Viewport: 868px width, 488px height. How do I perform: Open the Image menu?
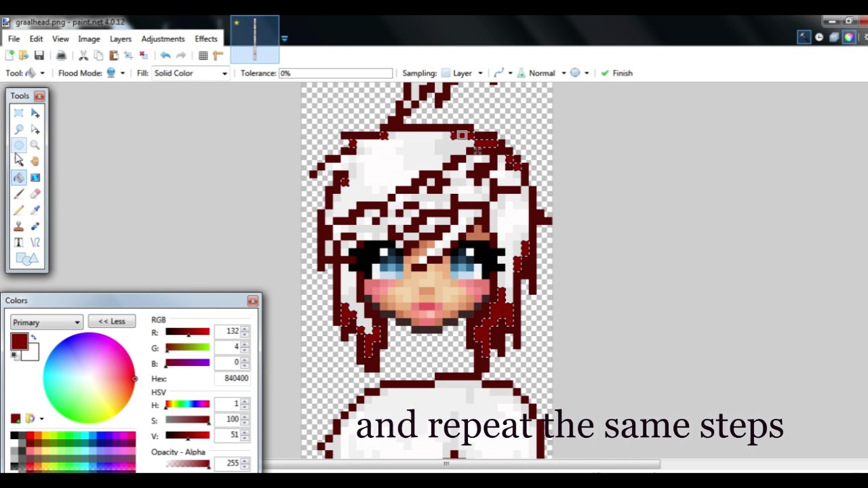point(89,39)
